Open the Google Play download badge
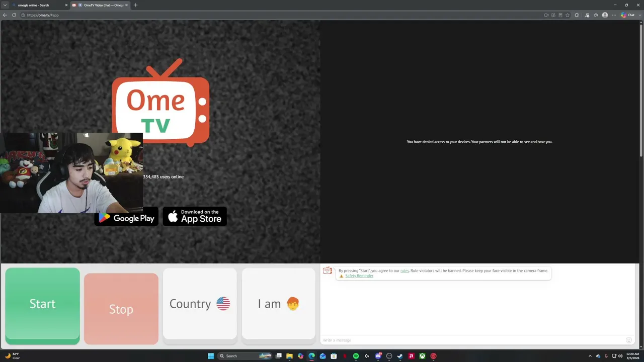The width and height of the screenshot is (644, 362). coord(126,217)
